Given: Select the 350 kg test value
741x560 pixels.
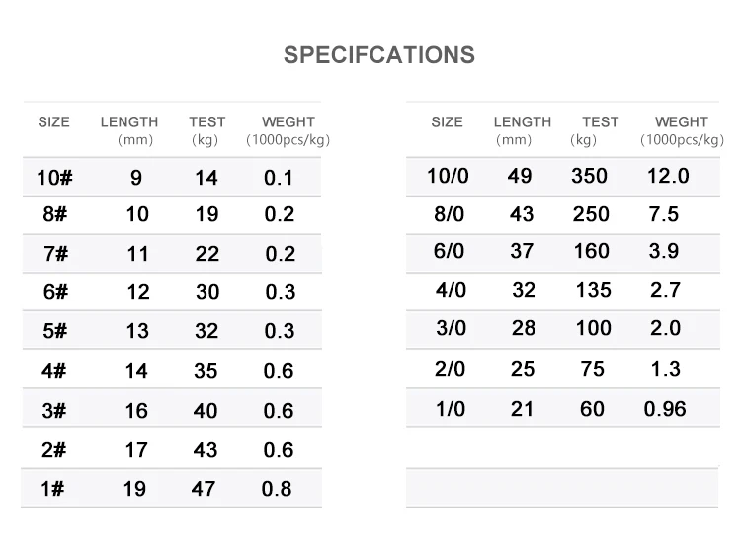Looking at the screenshot, I should (x=591, y=176).
